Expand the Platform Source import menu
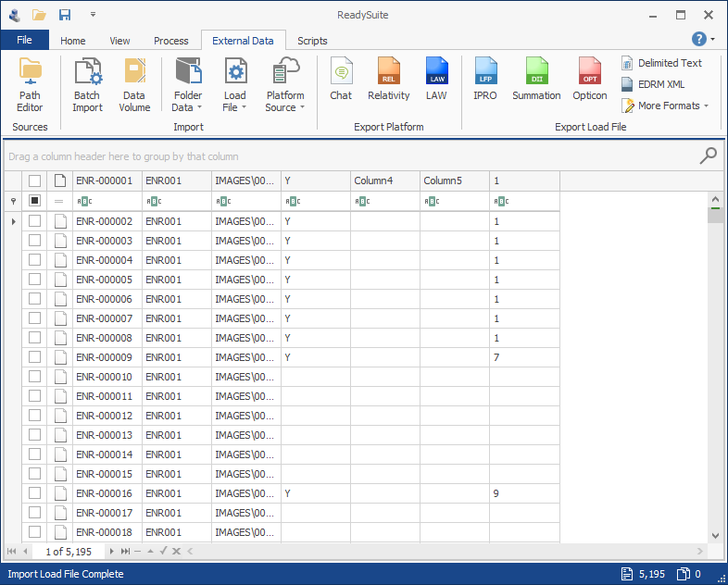The width and height of the screenshot is (728, 585). [x=285, y=84]
